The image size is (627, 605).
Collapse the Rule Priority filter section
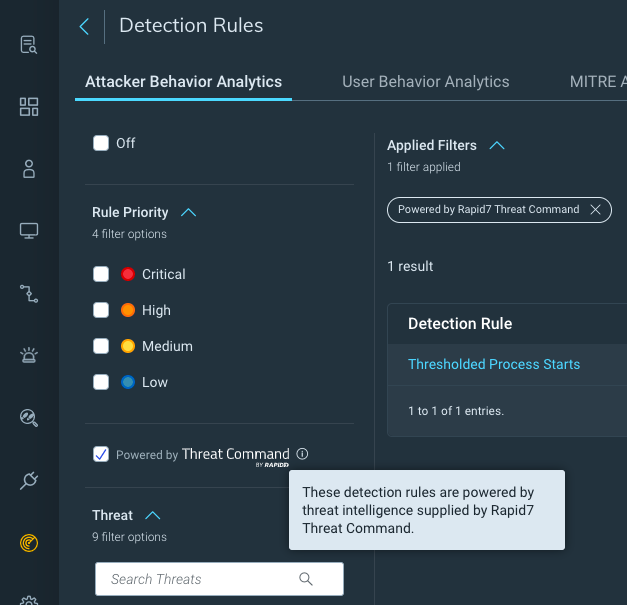coord(188,212)
